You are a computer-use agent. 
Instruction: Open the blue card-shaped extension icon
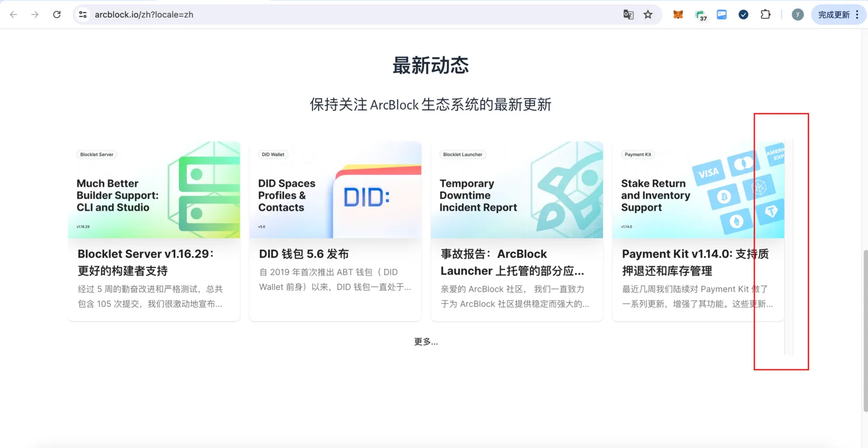[x=722, y=15]
